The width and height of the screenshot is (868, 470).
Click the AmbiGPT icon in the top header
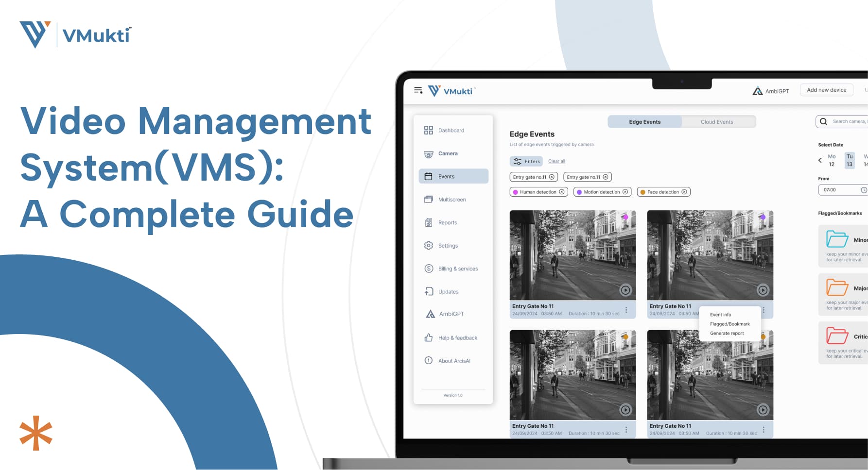[x=757, y=91]
